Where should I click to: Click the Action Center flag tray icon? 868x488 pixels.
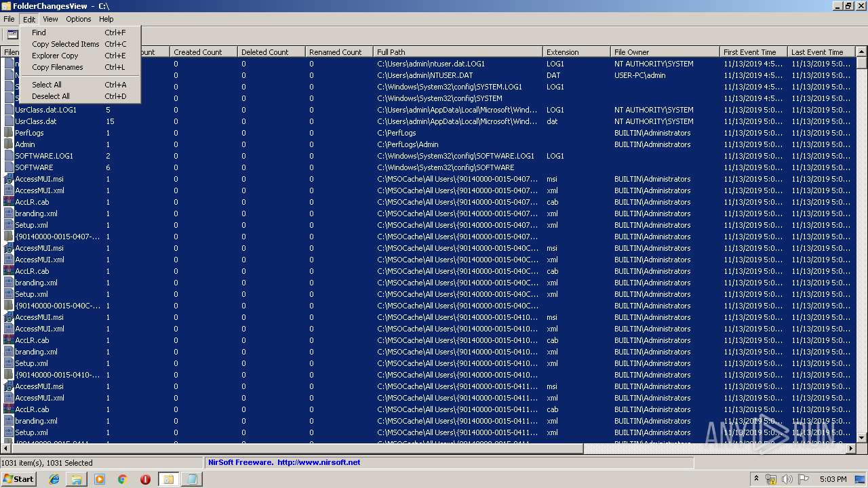click(804, 479)
